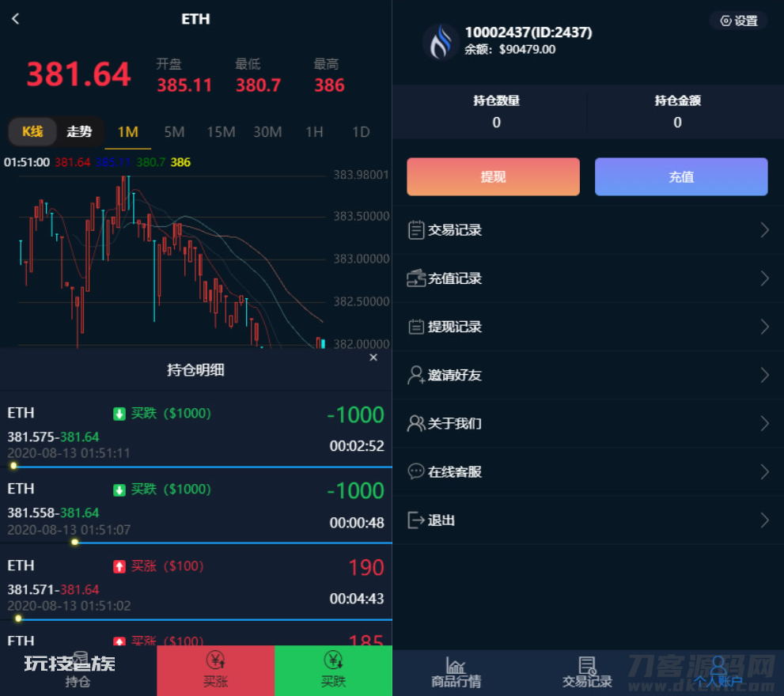Click the green down-arrow icon for the 01:51:07 order
The image size is (784, 696).
119,490
